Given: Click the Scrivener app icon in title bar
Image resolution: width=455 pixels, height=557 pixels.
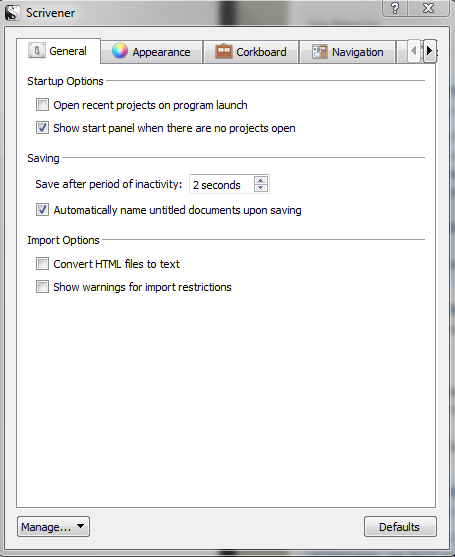Looking at the screenshot, I should pyautogui.click(x=12, y=13).
